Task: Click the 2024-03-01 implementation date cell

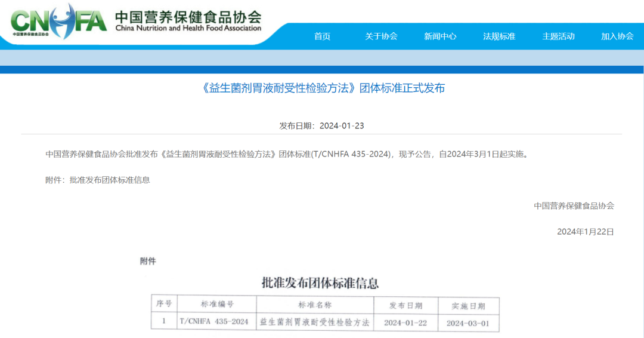Action: 468,322
